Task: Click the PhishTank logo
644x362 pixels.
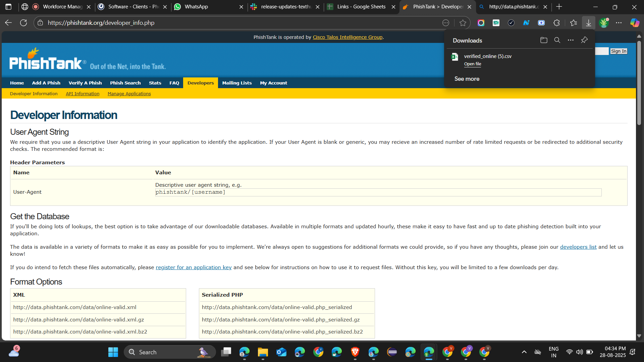Action: pos(48,59)
